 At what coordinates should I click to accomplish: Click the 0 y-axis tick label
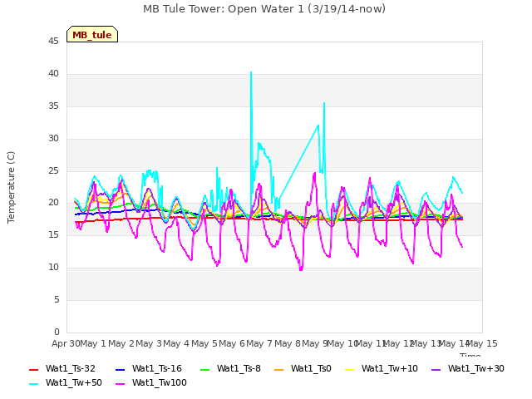(57, 332)
